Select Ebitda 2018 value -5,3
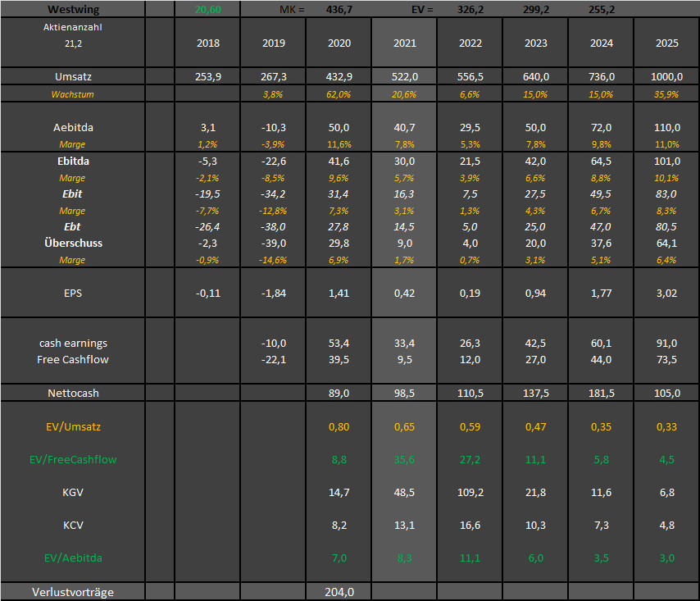Image resolution: width=700 pixels, height=601 pixels. pyautogui.click(x=208, y=161)
